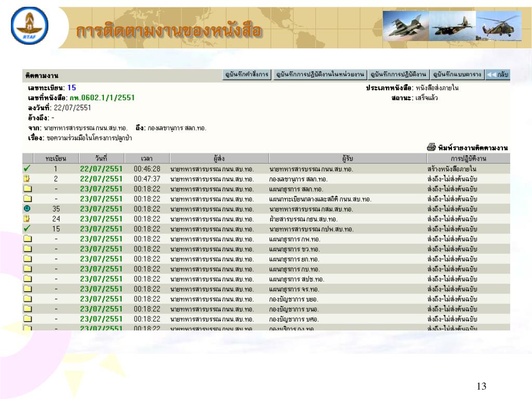532x399 pixels.
Task: Click the transport plane thumbnail in banner
Action: [x=453, y=26]
